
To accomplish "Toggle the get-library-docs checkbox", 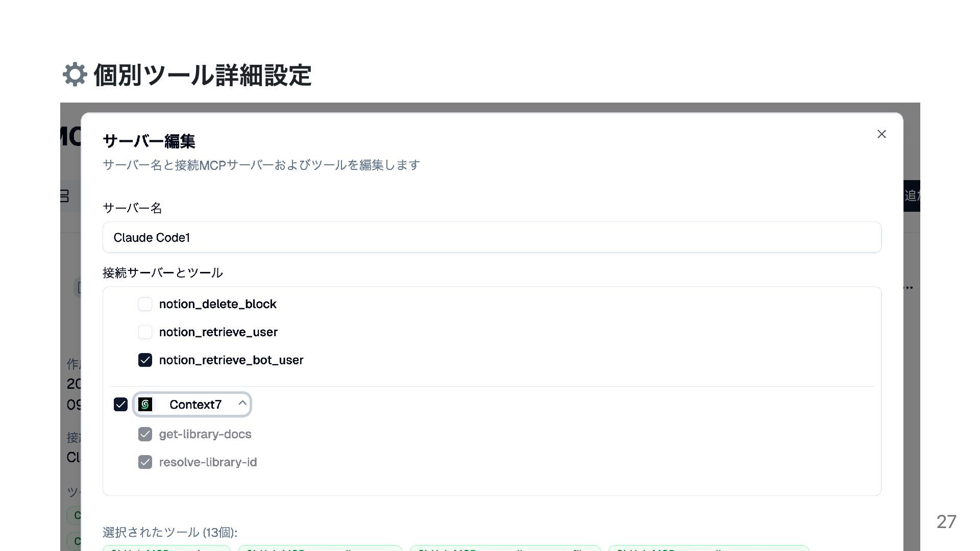I will (x=145, y=434).
